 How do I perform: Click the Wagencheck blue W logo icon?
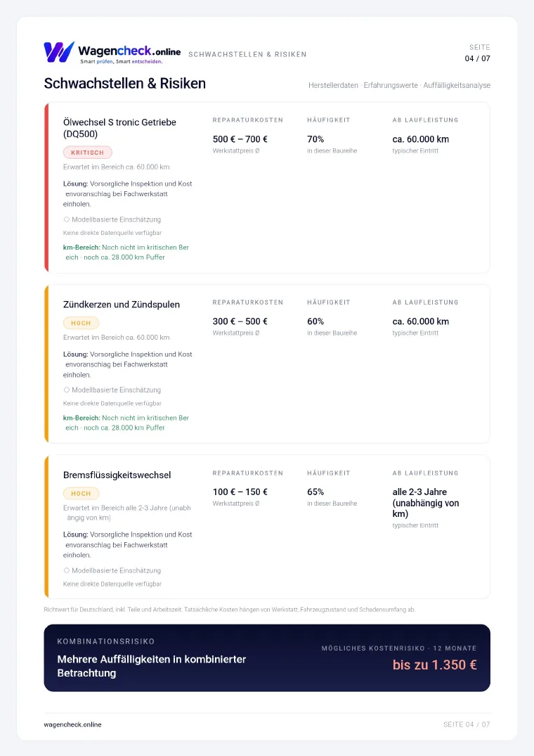[59, 52]
